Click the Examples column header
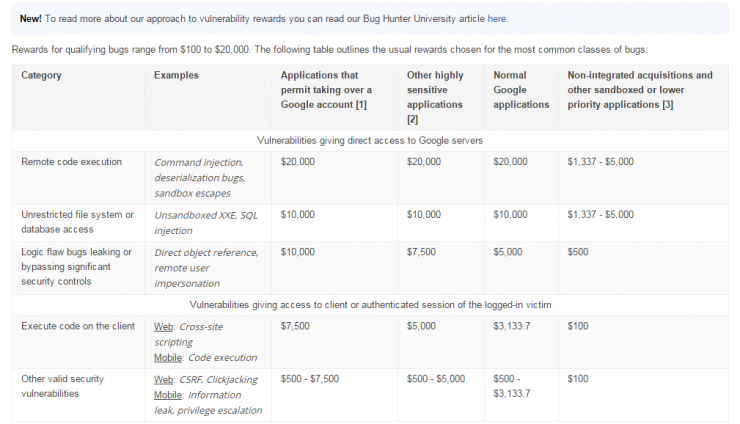The height and width of the screenshot is (424, 740). (x=176, y=75)
